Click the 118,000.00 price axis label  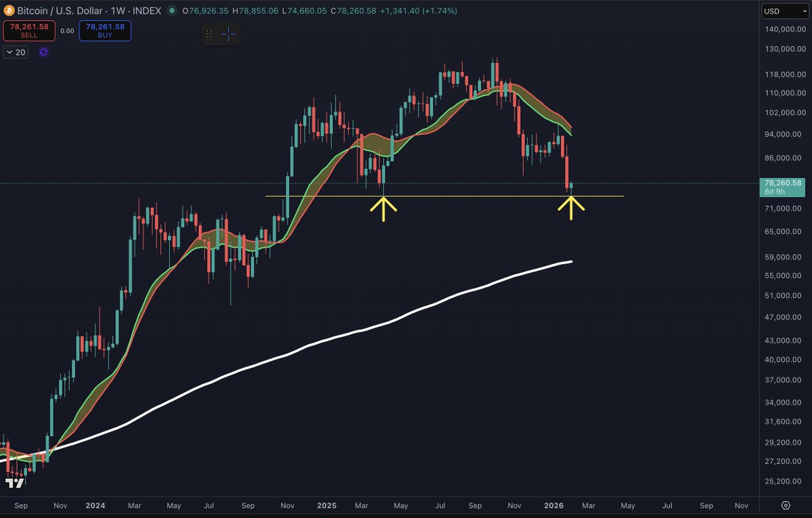click(x=785, y=75)
